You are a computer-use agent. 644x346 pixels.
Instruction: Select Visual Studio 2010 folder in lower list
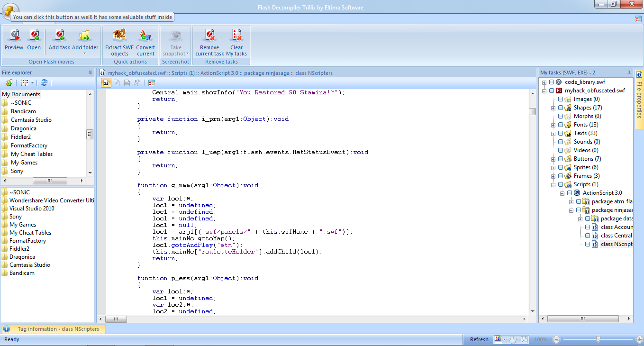(x=32, y=209)
